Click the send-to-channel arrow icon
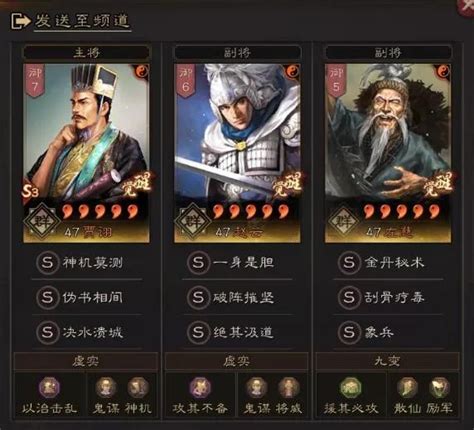This screenshot has height=430, width=474. pos(21,21)
